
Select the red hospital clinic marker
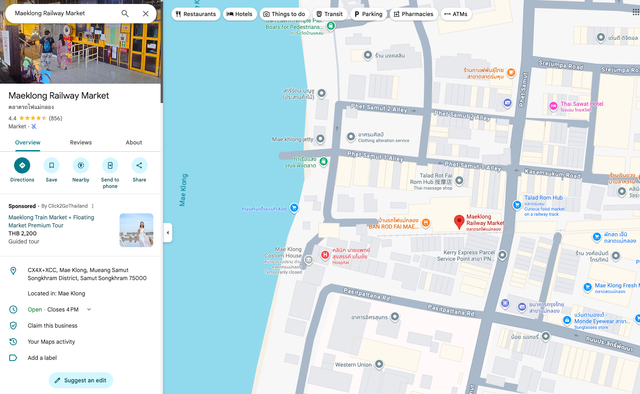pyautogui.click(x=325, y=255)
